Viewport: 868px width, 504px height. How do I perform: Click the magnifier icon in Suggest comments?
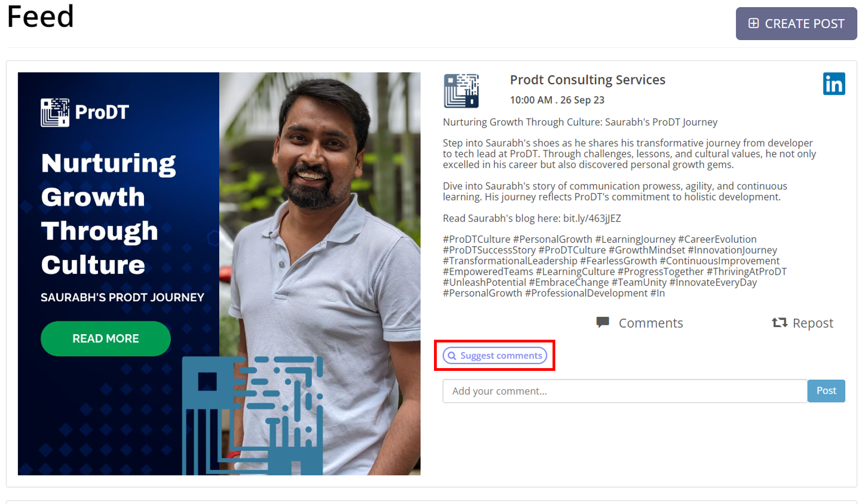coord(452,356)
